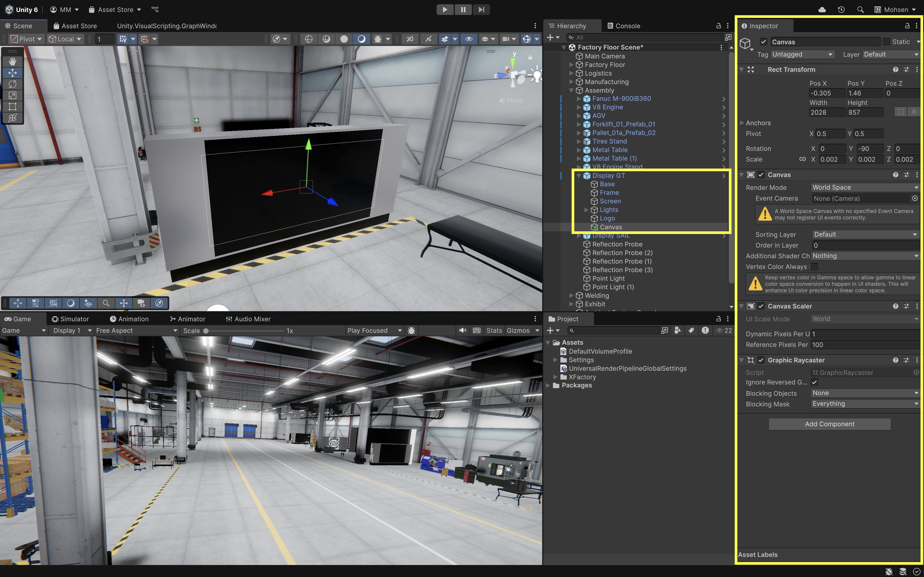The height and width of the screenshot is (577, 924).
Task: Expand the Lights hierarchy item
Action: 587,210
